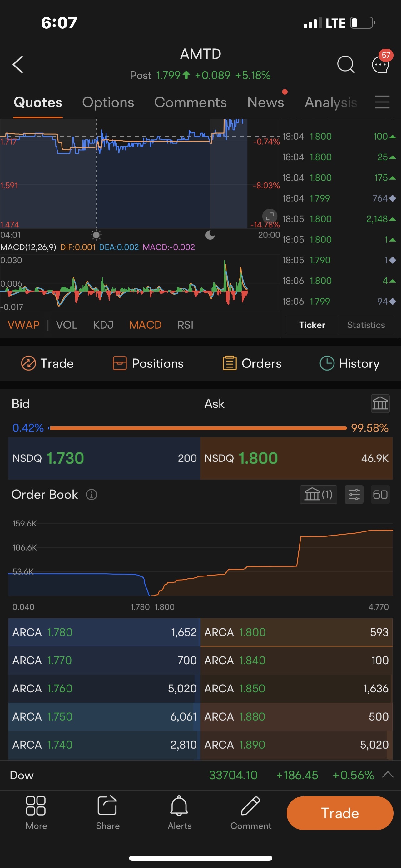Tap the battery status icon
The width and height of the screenshot is (401, 868).
[x=363, y=23]
